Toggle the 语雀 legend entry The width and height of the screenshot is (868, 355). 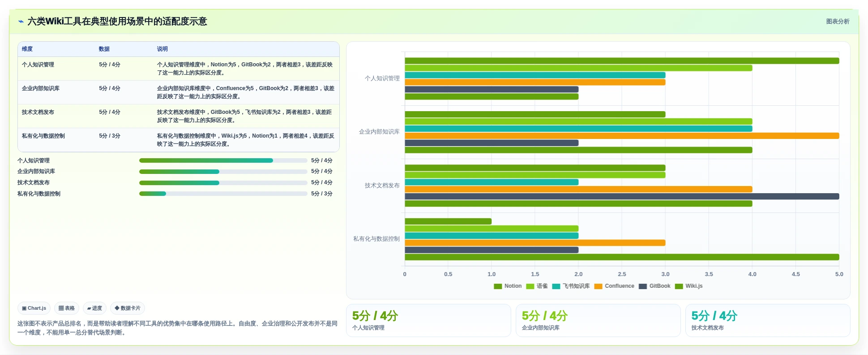click(537, 286)
